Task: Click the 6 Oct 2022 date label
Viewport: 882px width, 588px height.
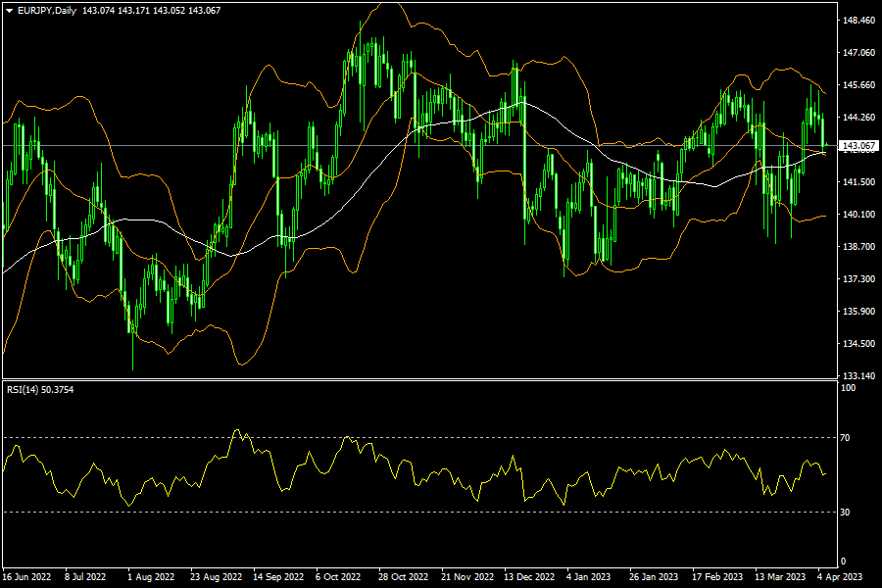Action: pyautogui.click(x=338, y=577)
